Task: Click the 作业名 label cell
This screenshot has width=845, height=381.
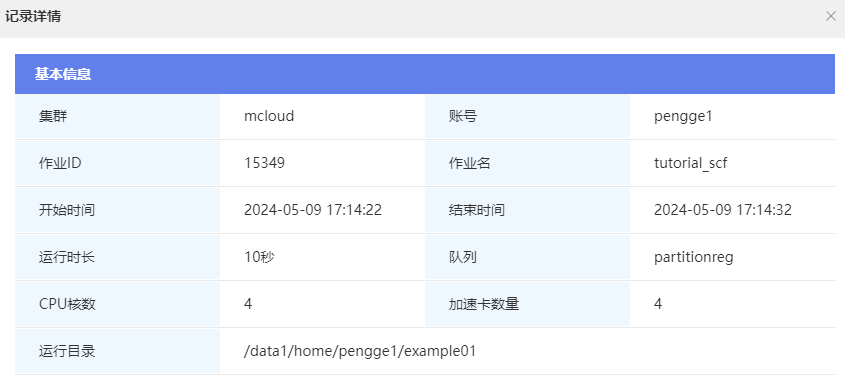Action: pos(528,163)
